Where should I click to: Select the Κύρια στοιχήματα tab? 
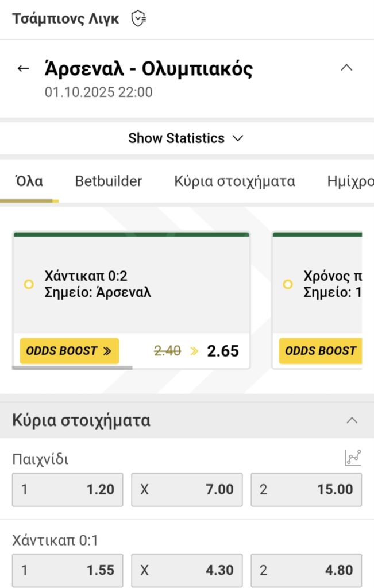[234, 181]
